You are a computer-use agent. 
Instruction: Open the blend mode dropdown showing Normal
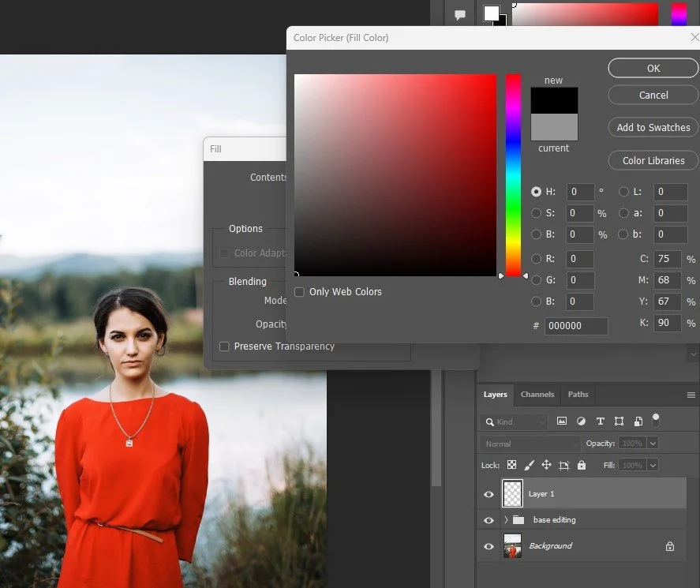tap(529, 444)
